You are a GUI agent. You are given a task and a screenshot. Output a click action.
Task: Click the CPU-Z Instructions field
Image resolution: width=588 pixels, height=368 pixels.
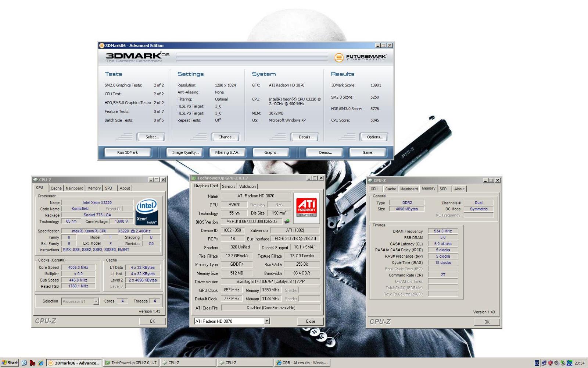pos(111,250)
